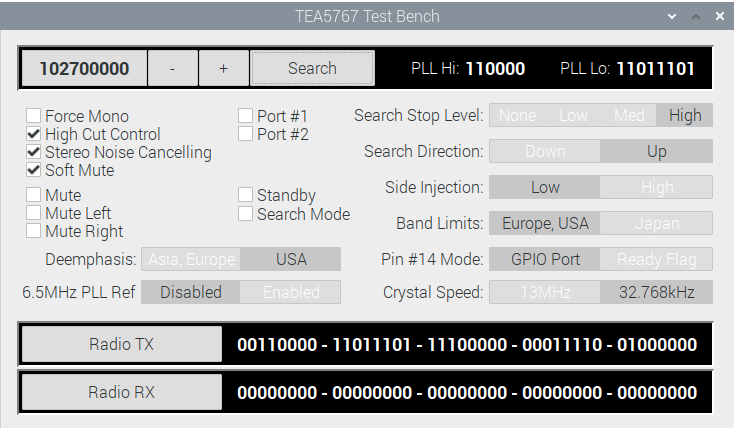Image resolution: width=734 pixels, height=430 pixels.
Task: Click the Radio RX byte string
Action: (x=467, y=393)
